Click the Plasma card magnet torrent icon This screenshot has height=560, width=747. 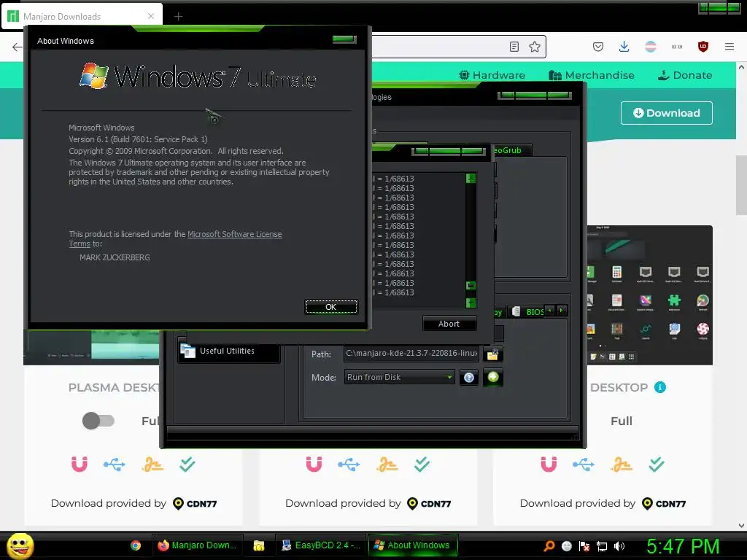(79, 464)
